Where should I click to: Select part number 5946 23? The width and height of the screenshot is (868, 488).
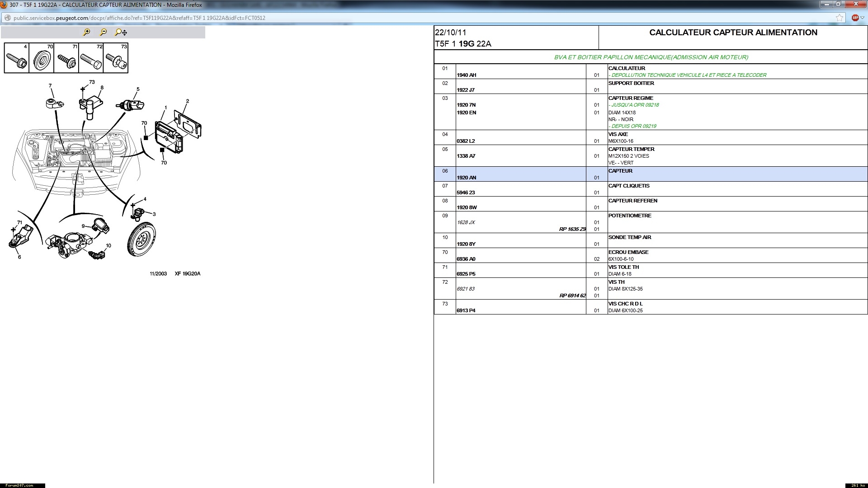pyautogui.click(x=466, y=192)
